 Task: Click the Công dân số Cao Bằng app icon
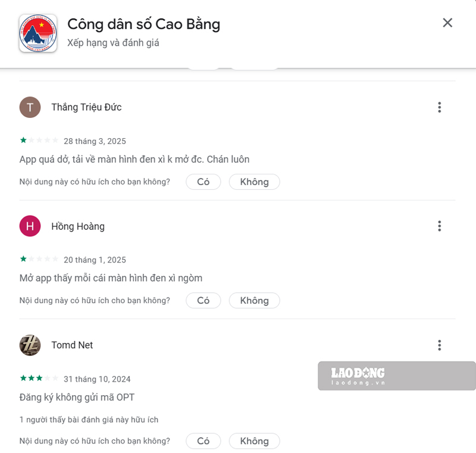click(x=38, y=33)
